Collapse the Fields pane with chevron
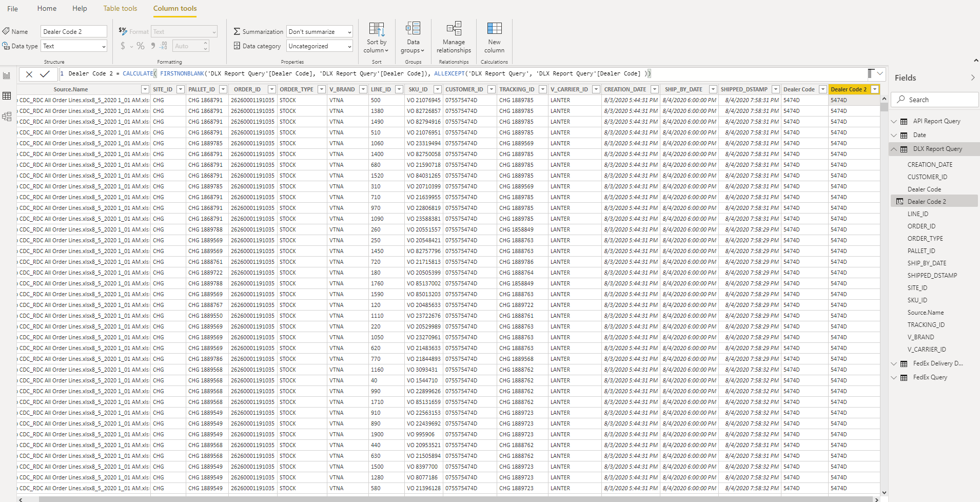This screenshot has width=980, height=502. click(x=973, y=78)
